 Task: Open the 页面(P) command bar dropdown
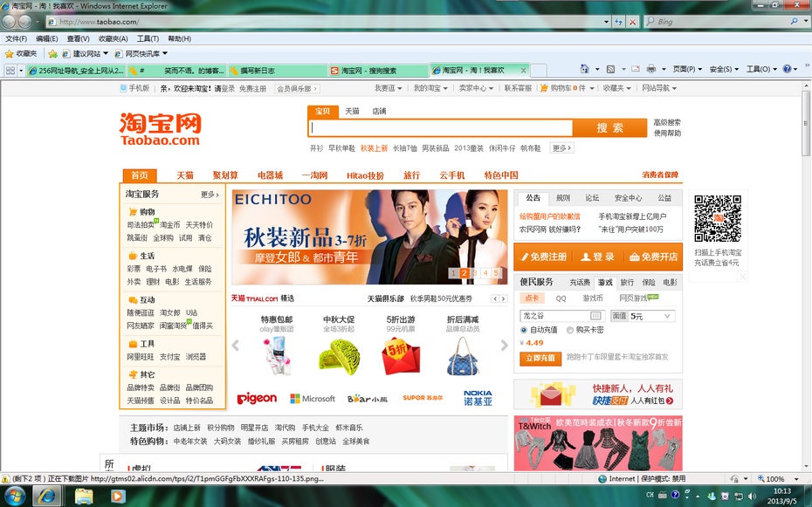coord(687,69)
